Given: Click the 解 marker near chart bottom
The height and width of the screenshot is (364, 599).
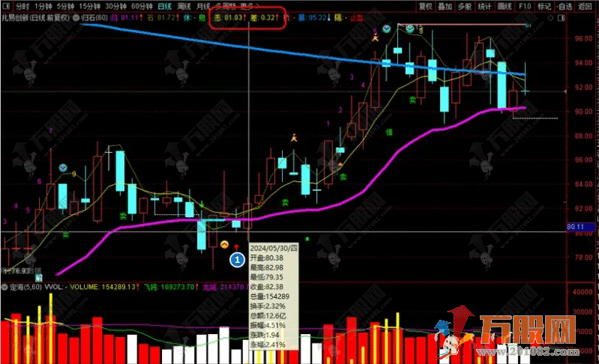Looking at the screenshot, I should [x=38, y=277].
